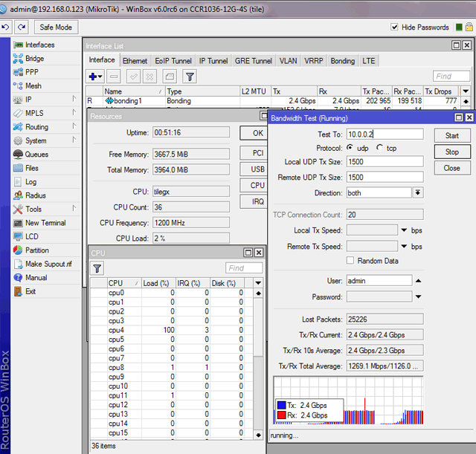Screen dimensions: 476x454
Task: Switch to the Bonding tab
Action: coord(343,61)
